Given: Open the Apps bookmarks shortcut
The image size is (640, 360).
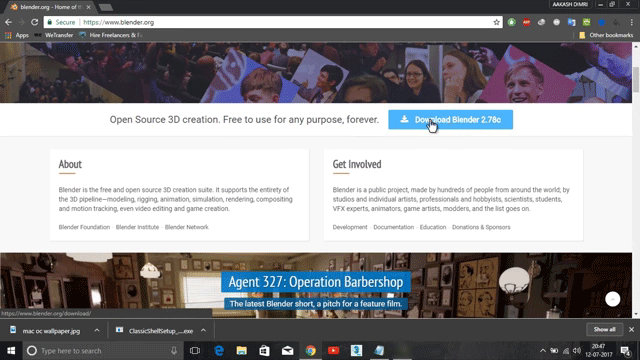Looking at the screenshot, I should (x=17, y=35).
